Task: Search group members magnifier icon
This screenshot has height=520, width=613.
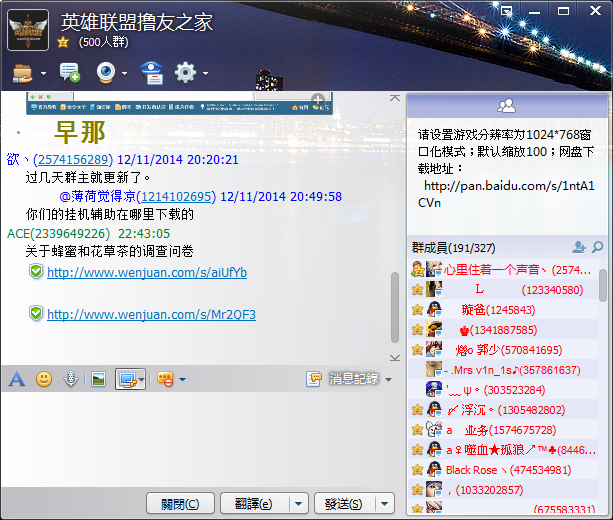Action: [x=597, y=247]
